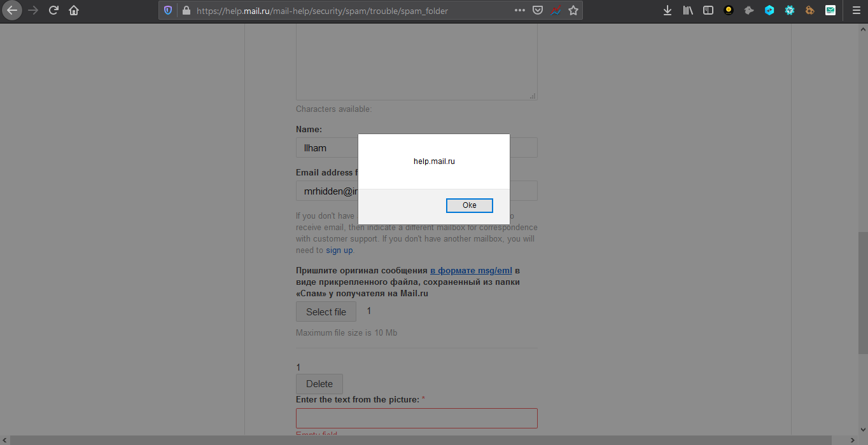Open the page actions ellipsis menu
Viewport: 868px width, 445px height.
pyautogui.click(x=519, y=10)
